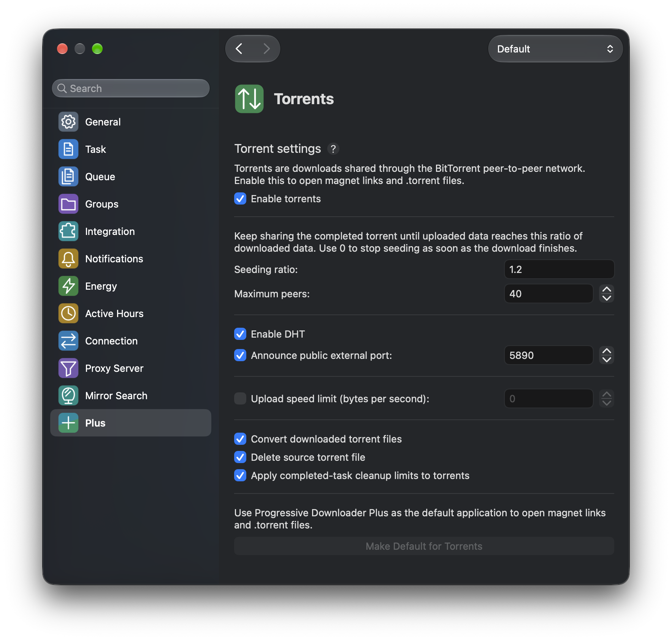Click the Maximum peers stepper
Screen dimensions: 672x641
[607, 294]
